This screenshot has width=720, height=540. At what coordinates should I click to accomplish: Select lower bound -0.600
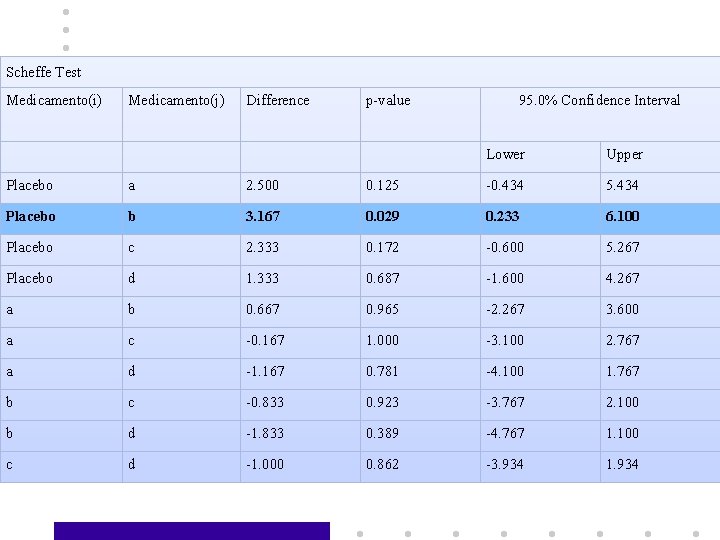(505, 247)
